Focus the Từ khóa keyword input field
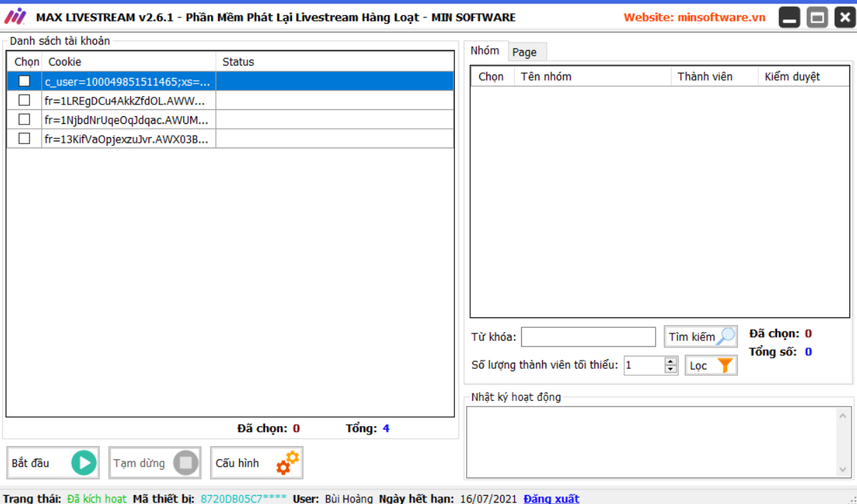Viewport: 857px width, 504px height. pyautogui.click(x=588, y=337)
